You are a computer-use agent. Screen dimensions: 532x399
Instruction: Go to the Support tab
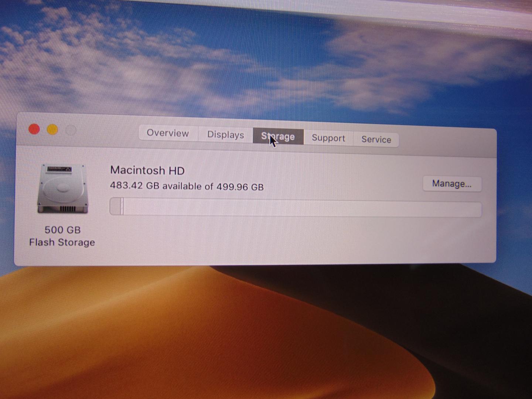328,138
